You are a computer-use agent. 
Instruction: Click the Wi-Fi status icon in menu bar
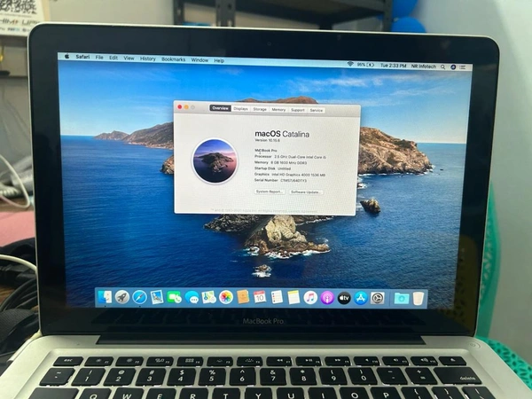[x=350, y=64]
